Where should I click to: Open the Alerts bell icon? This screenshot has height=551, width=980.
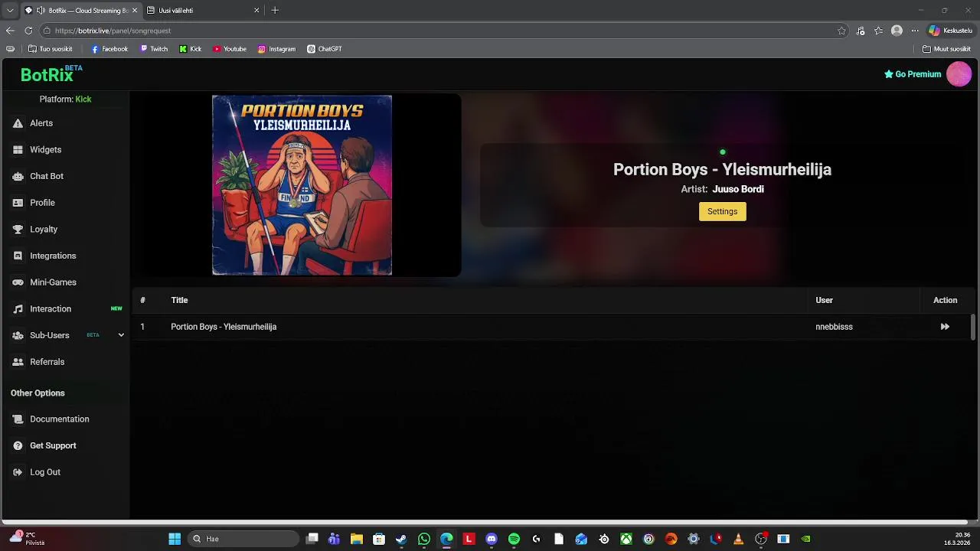click(x=18, y=123)
